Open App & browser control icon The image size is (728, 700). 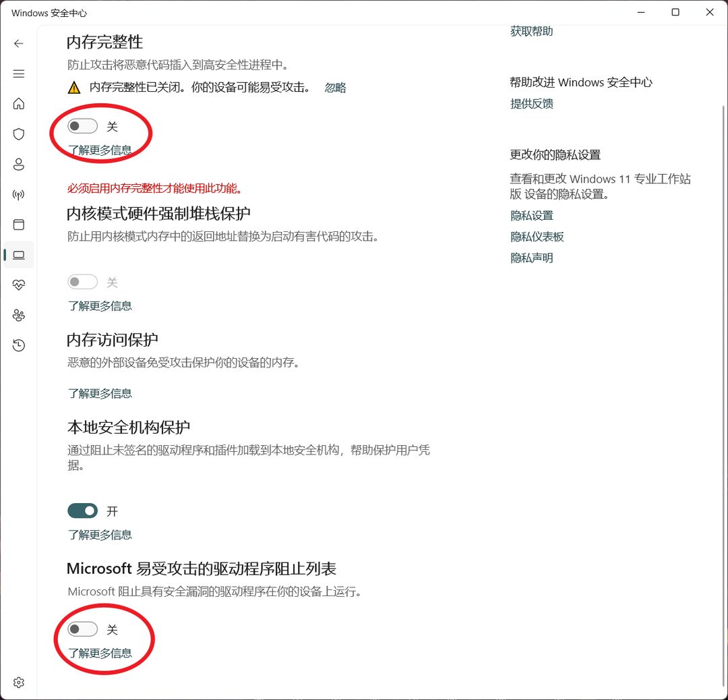19,225
